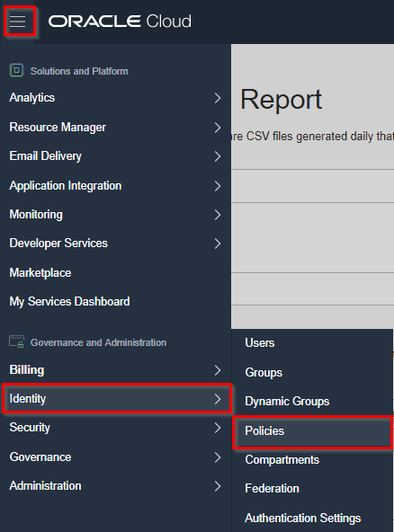Viewport: 394px width, 532px height.
Task: Select the Email Delivery menu item
Action: [x=115, y=156]
